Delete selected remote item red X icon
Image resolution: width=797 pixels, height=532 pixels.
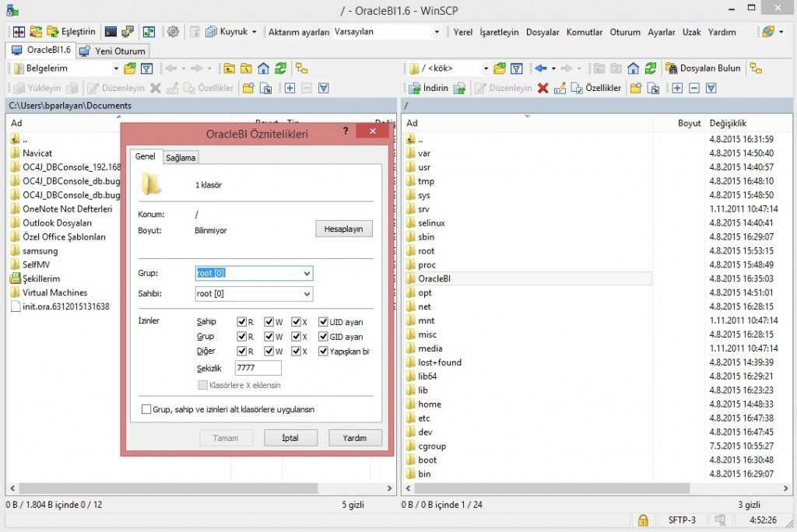542,88
